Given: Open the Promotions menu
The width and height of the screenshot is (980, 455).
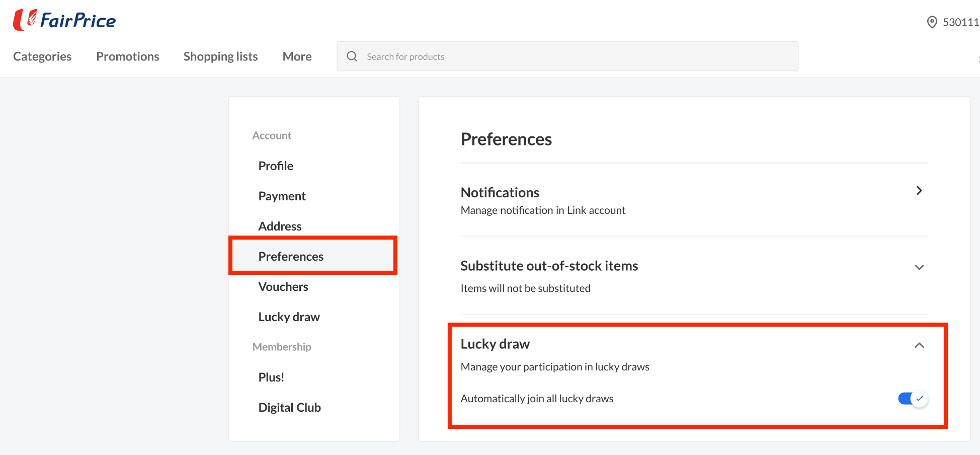Looking at the screenshot, I should coord(128,56).
